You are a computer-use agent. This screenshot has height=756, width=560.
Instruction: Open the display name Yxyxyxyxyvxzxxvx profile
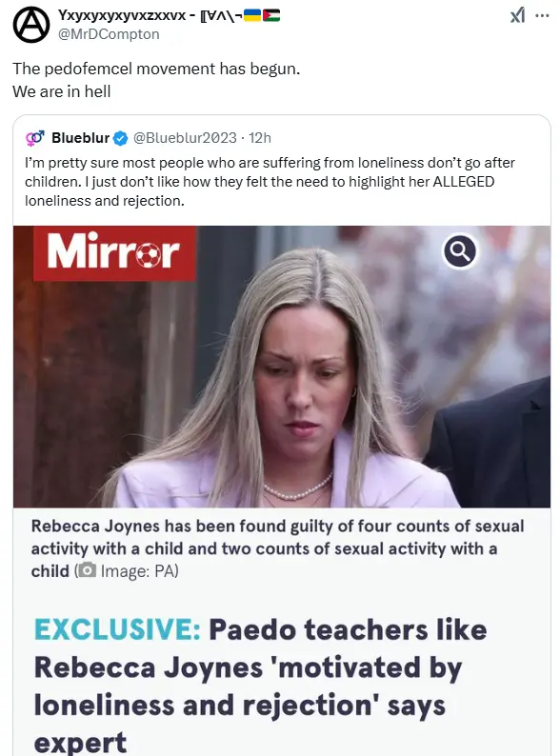click(122, 15)
